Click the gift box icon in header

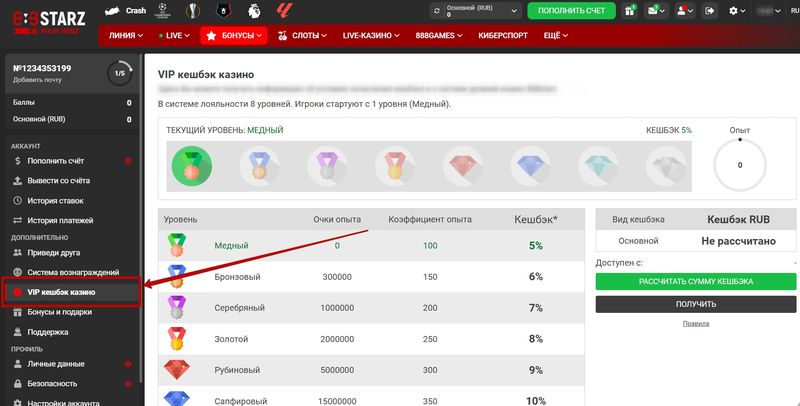(x=630, y=11)
